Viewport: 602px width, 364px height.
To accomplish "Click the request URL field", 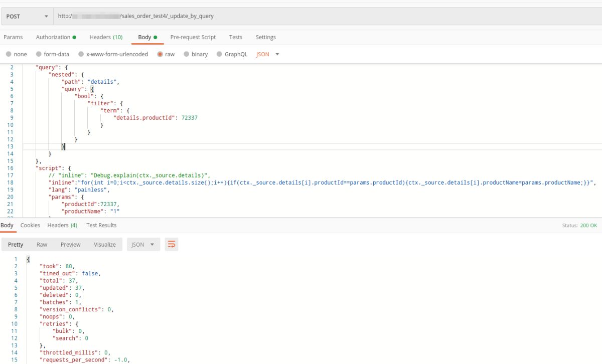I will point(327,16).
